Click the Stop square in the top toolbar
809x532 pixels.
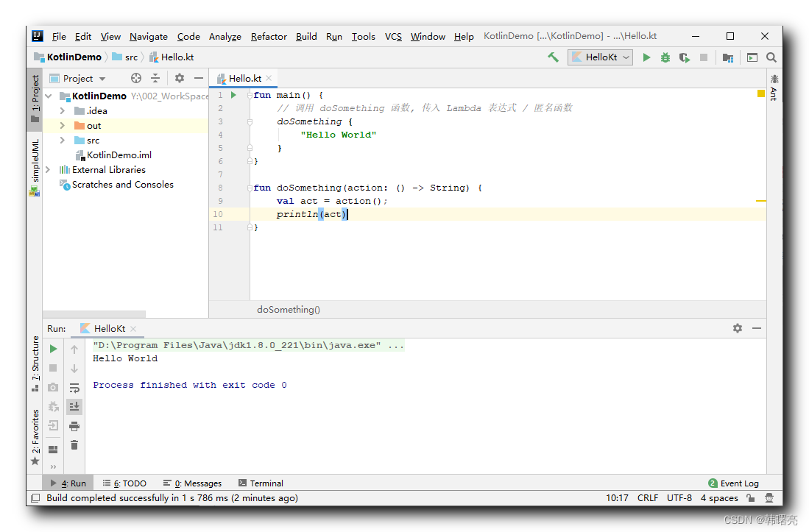(703, 57)
